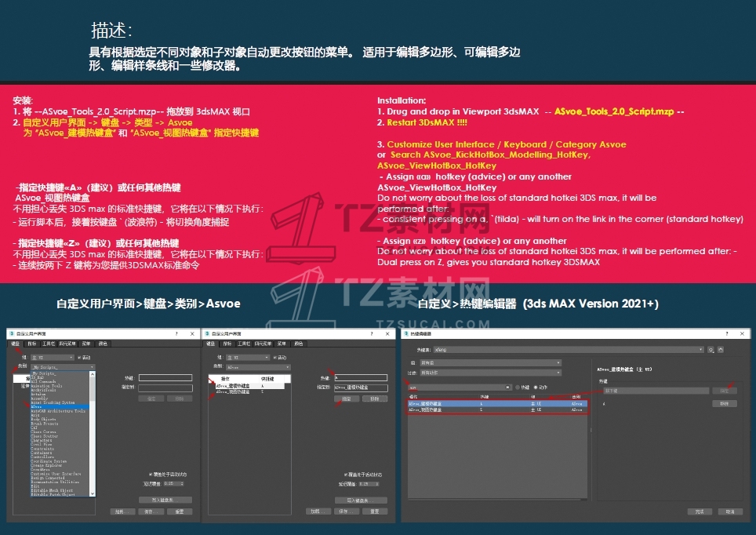Click the hotkey set search icon in Hotkey Editor
The image size is (756, 535).
click(x=711, y=350)
